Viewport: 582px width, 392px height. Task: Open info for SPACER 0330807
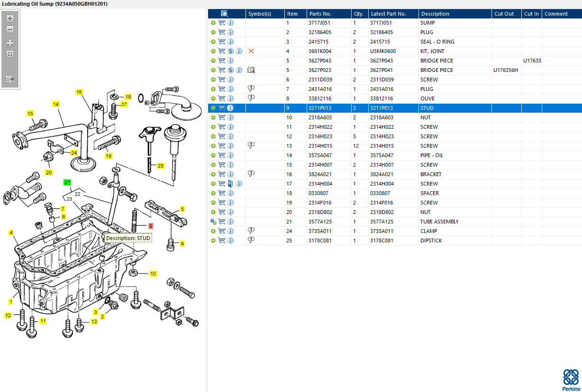[230, 193]
